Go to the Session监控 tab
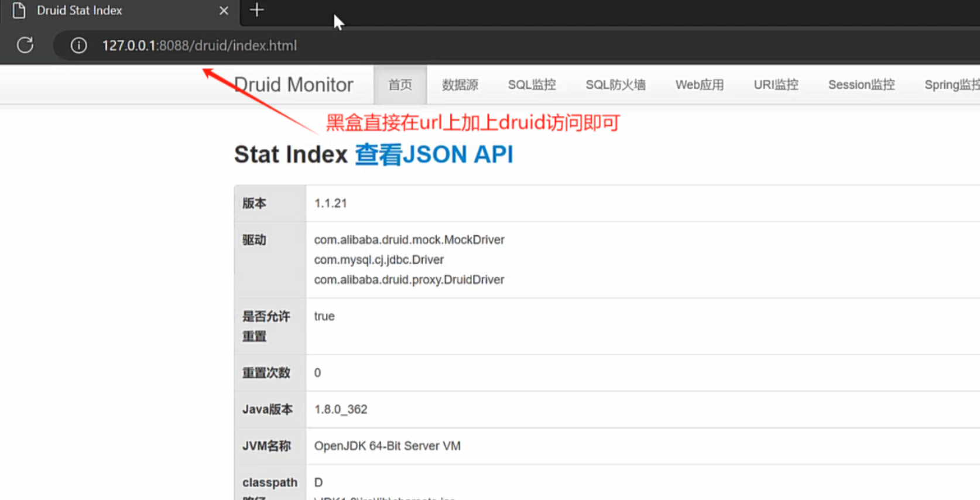Image resolution: width=980 pixels, height=500 pixels. (862, 85)
